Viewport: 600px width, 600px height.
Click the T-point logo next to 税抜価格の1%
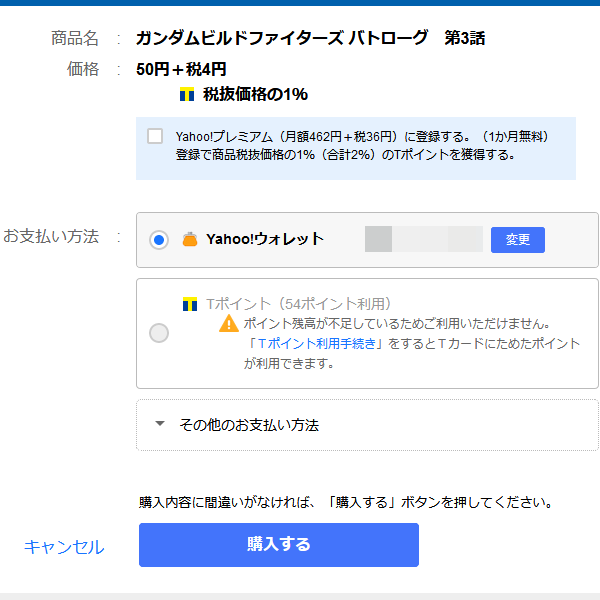point(187,94)
